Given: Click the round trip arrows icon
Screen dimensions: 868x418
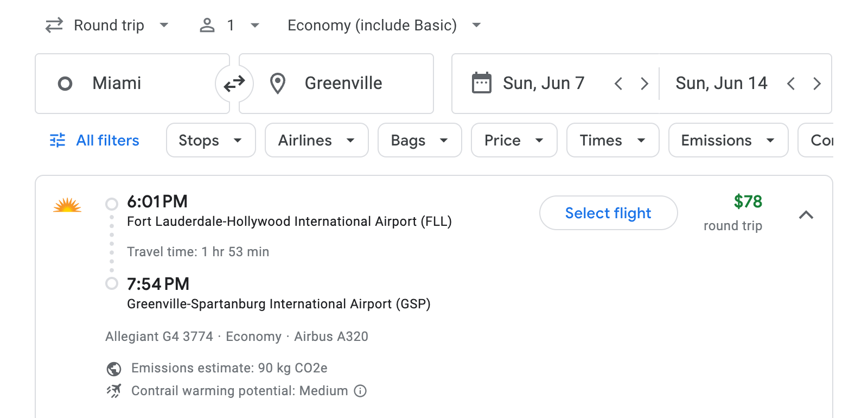Looking at the screenshot, I should click(x=54, y=26).
